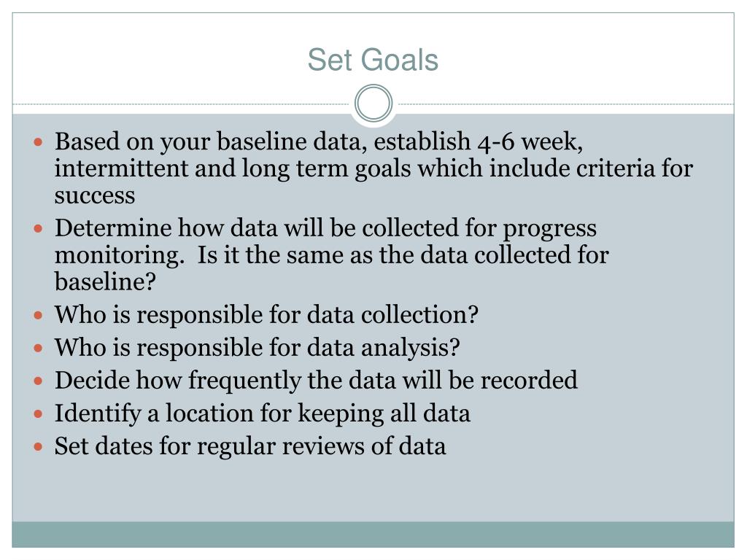Select the text 'Based on your baseline data'

click(x=211, y=142)
